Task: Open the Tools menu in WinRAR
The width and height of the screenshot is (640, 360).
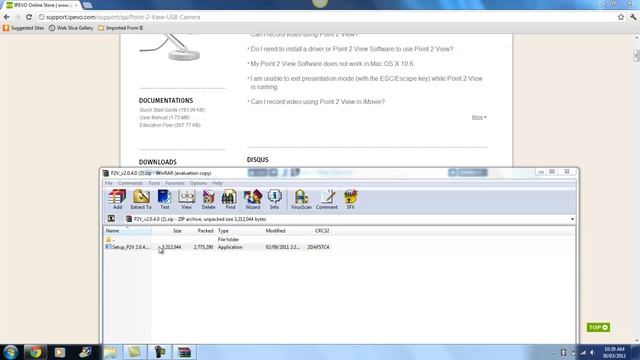Action: pos(154,183)
